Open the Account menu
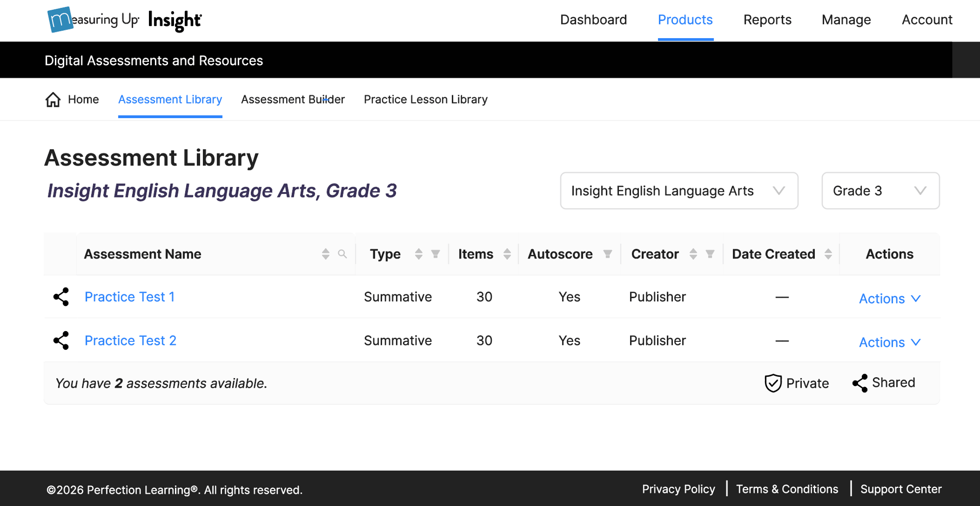The width and height of the screenshot is (980, 506). [927, 20]
